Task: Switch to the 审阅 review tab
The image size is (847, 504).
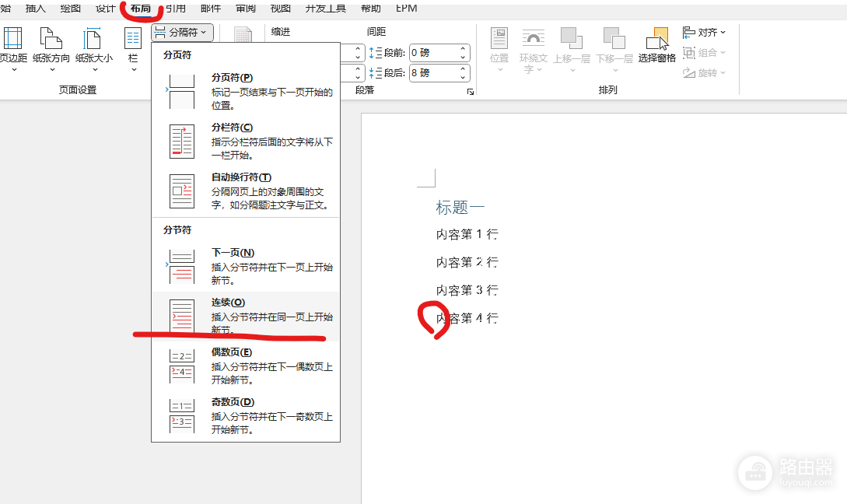Action: coord(246,8)
